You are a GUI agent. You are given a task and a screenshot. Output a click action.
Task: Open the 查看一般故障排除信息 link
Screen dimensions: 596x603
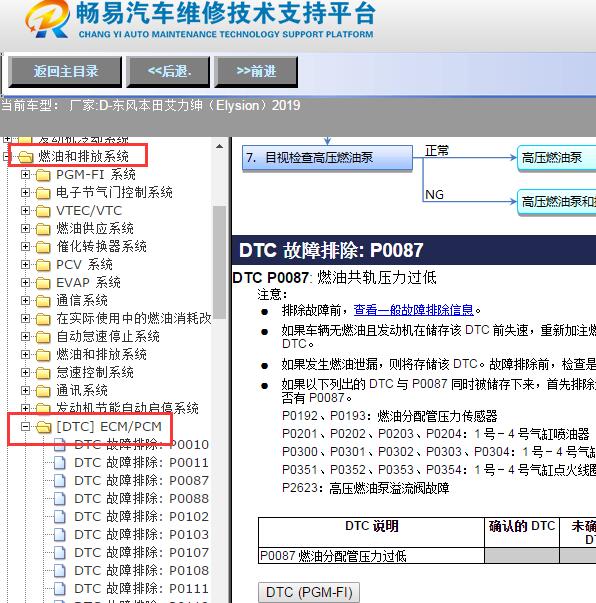click(x=413, y=310)
